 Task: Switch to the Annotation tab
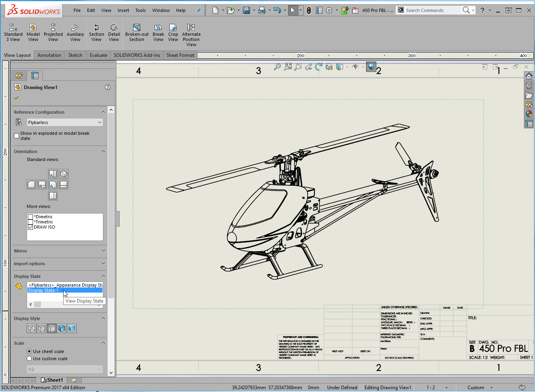tap(49, 55)
